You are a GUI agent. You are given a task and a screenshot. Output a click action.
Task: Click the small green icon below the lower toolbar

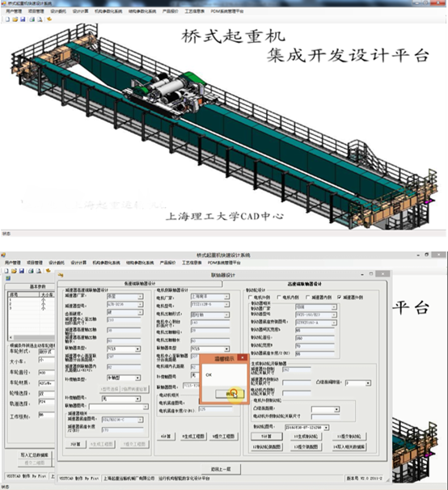click(8, 278)
